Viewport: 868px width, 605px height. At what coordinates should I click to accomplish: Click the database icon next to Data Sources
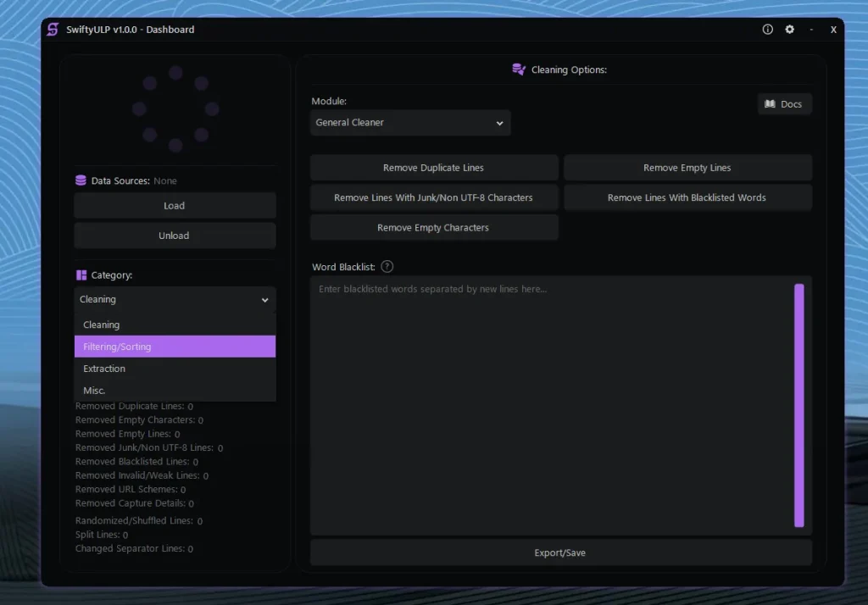[80, 180]
